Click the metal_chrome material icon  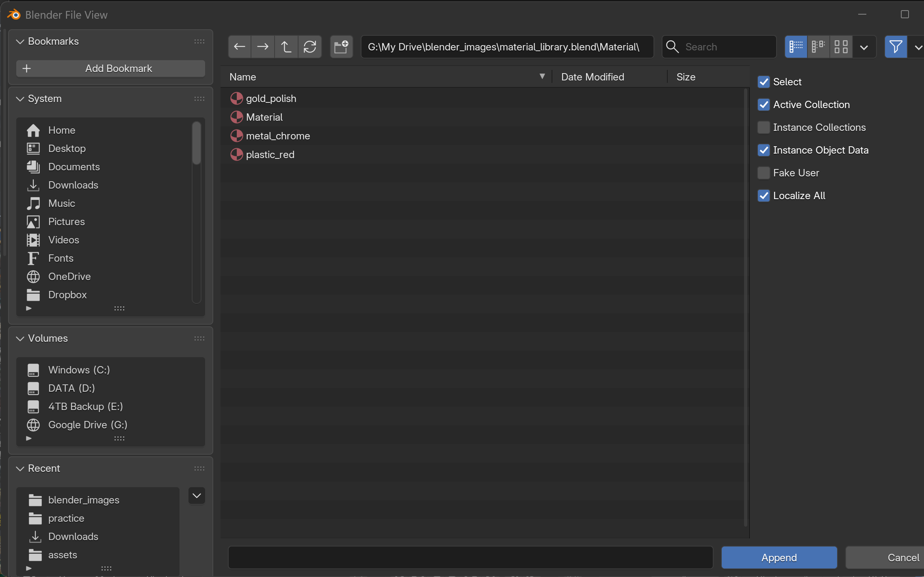tap(236, 136)
